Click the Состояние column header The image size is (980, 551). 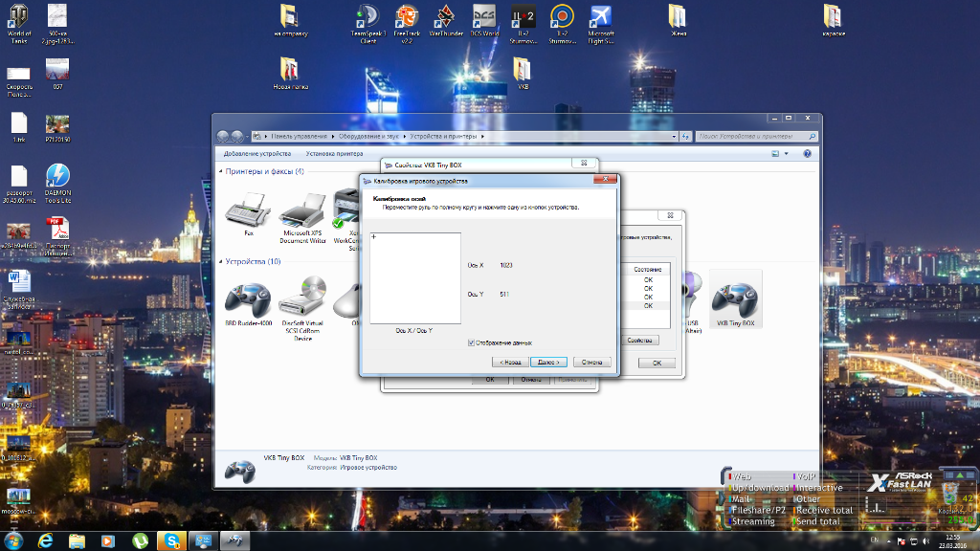coord(647,269)
